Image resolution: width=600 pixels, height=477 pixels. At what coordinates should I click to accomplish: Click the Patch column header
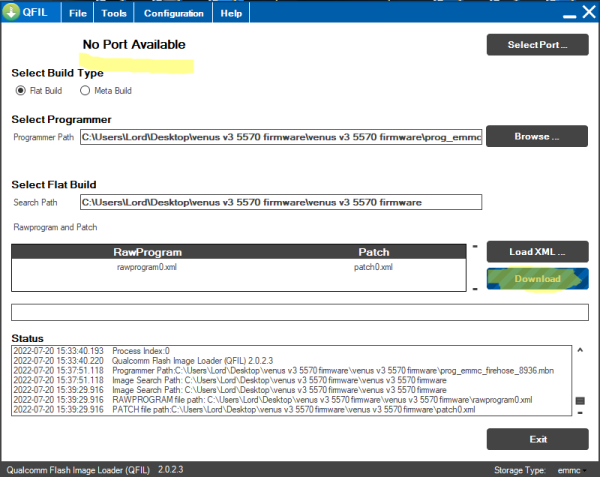[x=374, y=252]
